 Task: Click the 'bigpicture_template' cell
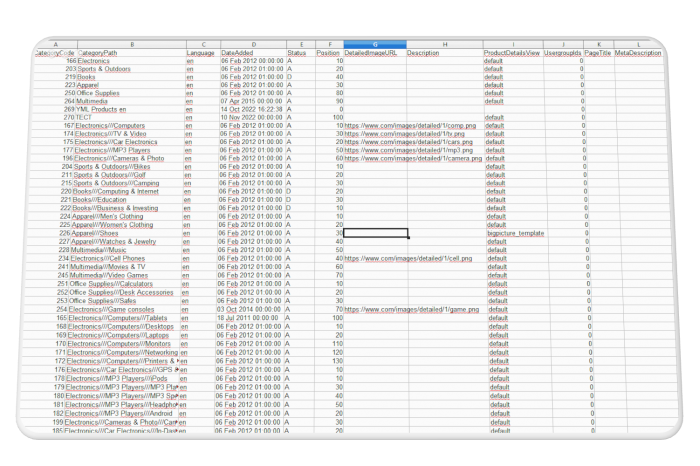point(516,233)
